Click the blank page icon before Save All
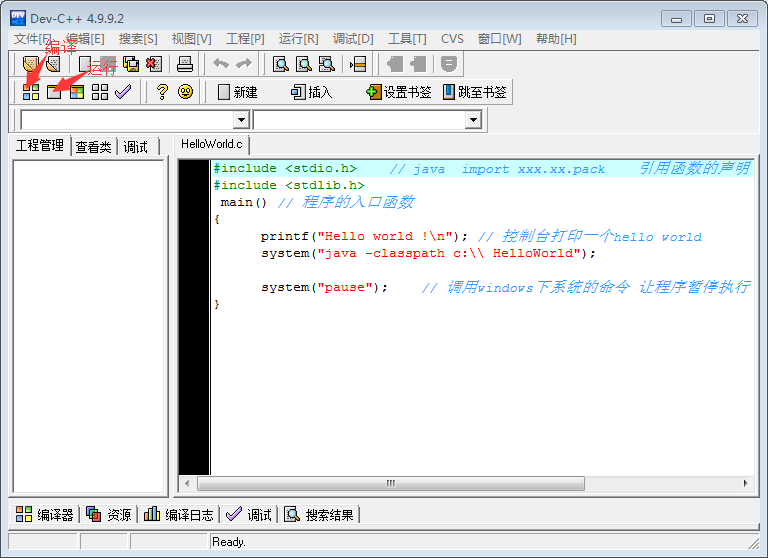The image size is (768, 558). tap(85, 64)
